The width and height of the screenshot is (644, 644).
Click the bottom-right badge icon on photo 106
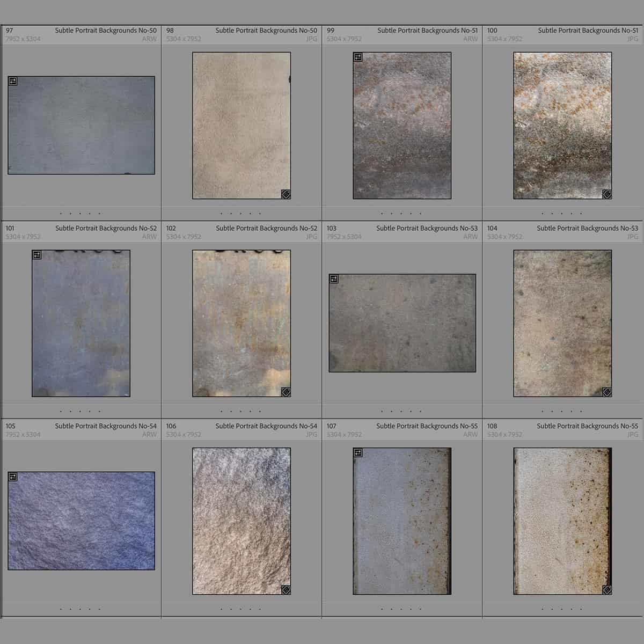[286, 590]
